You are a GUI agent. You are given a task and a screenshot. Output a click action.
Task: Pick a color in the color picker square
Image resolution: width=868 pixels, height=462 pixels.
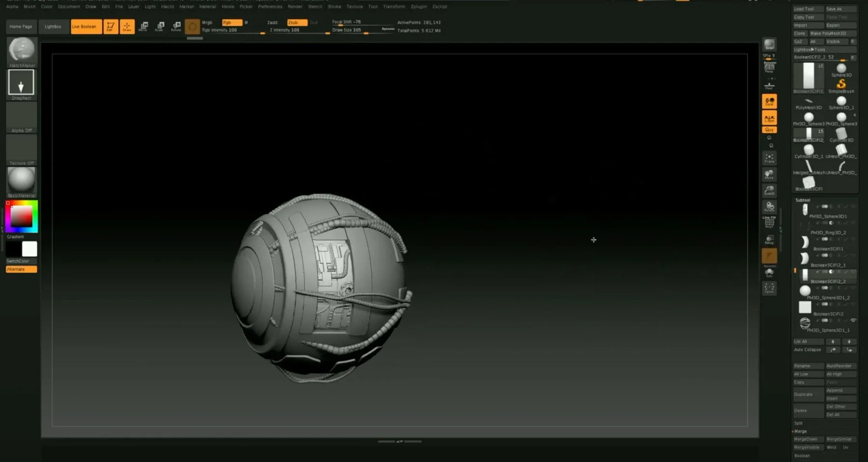[x=22, y=217]
